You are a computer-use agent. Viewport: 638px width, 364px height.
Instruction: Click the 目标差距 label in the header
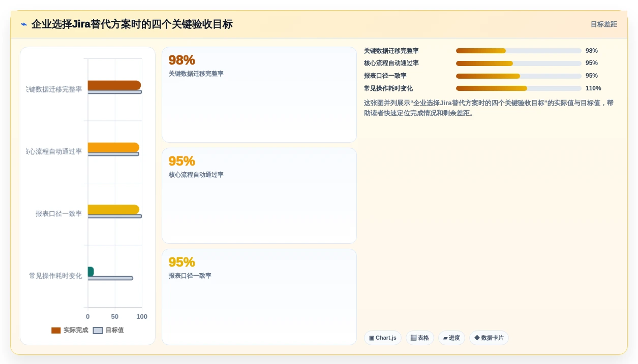coord(603,24)
